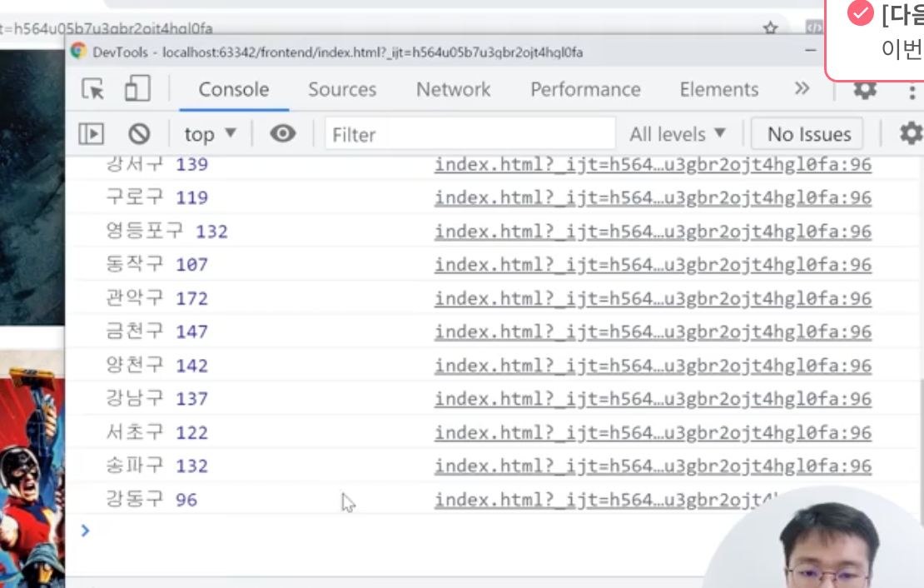Expand more tabs with the chevron

click(802, 88)
